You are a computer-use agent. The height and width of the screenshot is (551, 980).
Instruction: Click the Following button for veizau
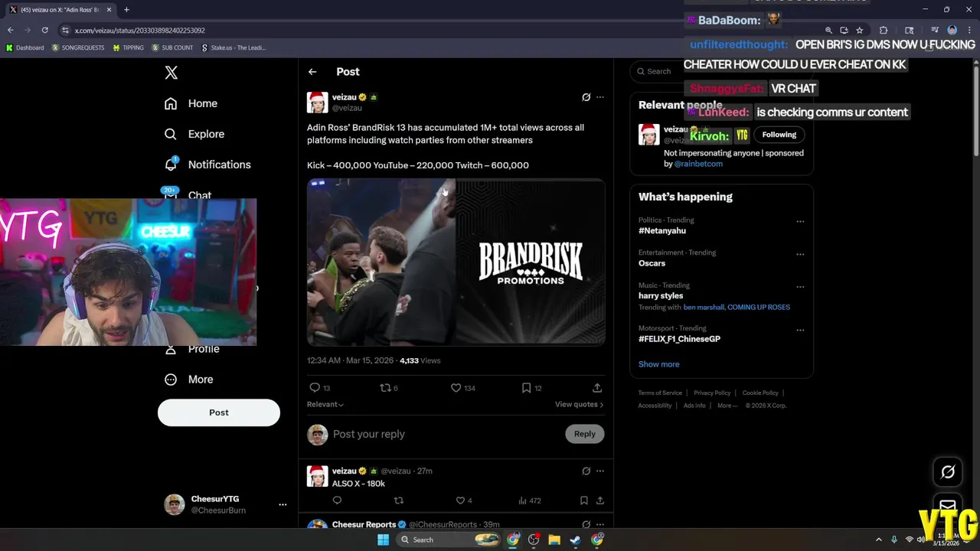[779, 135]
